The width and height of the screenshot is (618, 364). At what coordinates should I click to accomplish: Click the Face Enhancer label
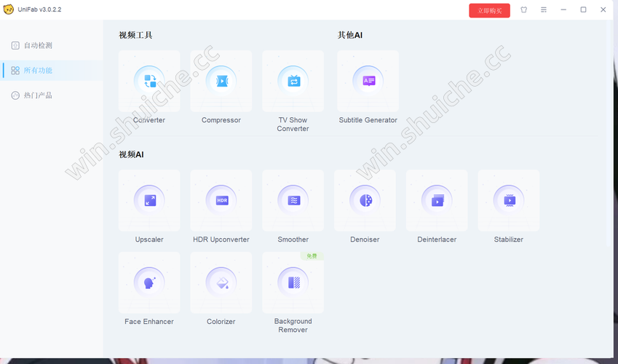point(149,321)
